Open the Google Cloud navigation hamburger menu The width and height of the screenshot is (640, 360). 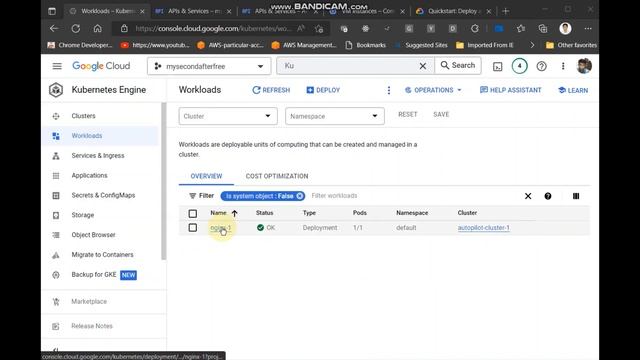[x=57, y=66]
